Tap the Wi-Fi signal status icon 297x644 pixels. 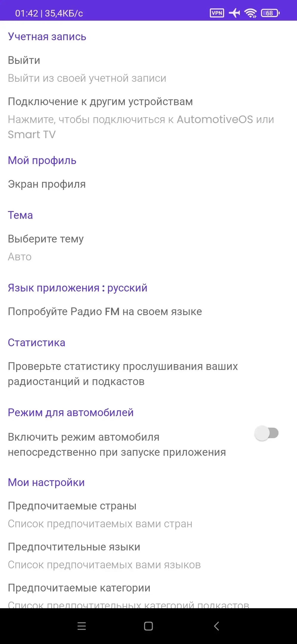(x=250, y=13)
